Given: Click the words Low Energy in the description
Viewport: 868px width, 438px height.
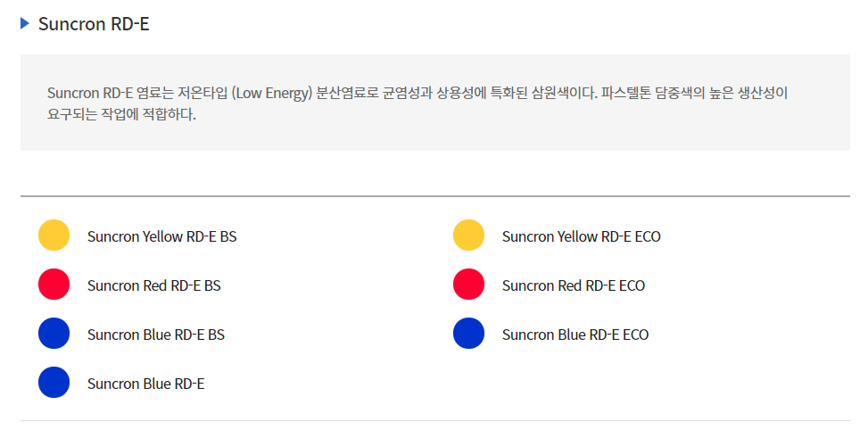Looking at the screenshot, I should click(272, 93).
